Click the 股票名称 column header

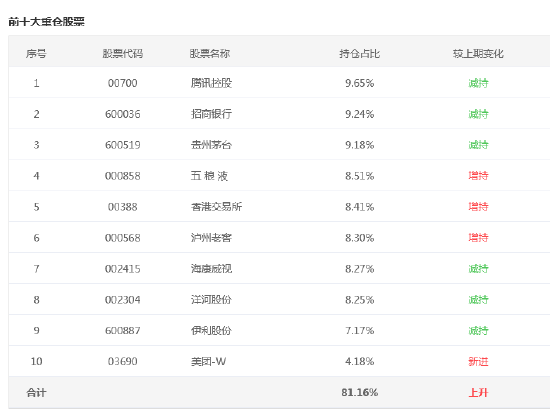(210, 54)
